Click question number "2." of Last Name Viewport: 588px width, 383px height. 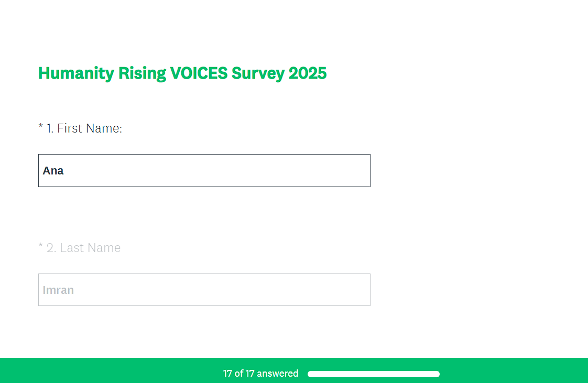click(51, 248)
